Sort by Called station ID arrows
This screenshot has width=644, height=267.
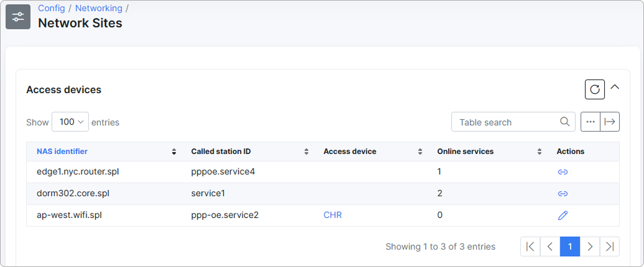306,152
